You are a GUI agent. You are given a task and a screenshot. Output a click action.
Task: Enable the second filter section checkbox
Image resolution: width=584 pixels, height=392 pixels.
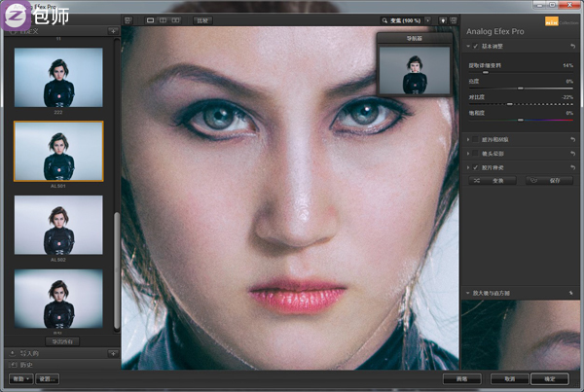[476, 139]
